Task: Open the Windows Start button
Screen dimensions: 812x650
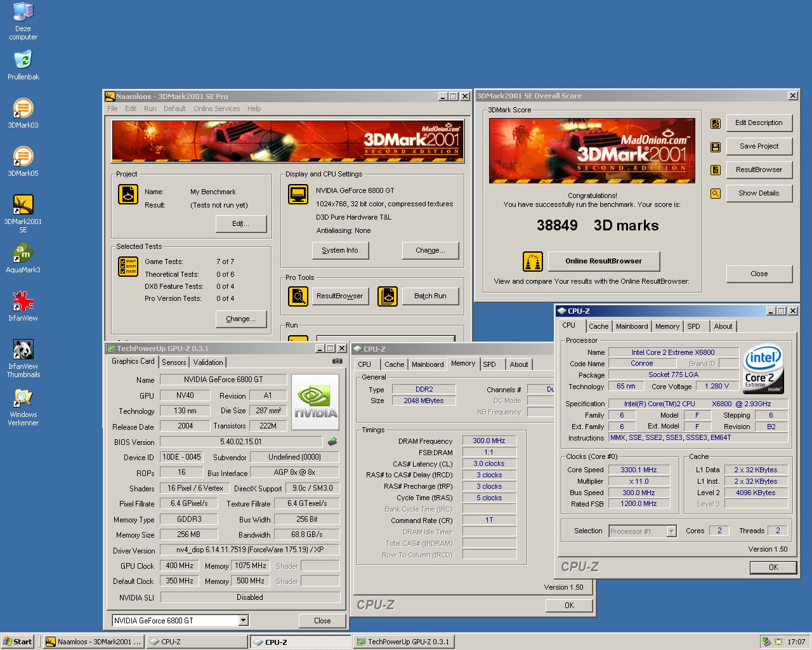Action: pos(18,642)
